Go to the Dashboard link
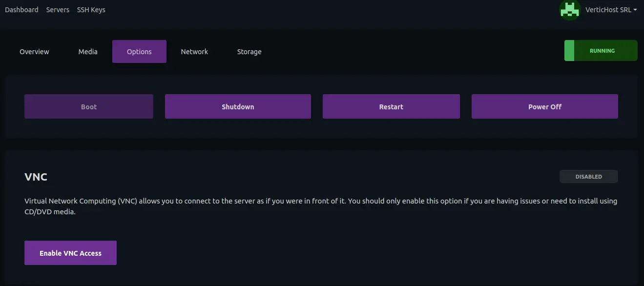 coord(21,10)
